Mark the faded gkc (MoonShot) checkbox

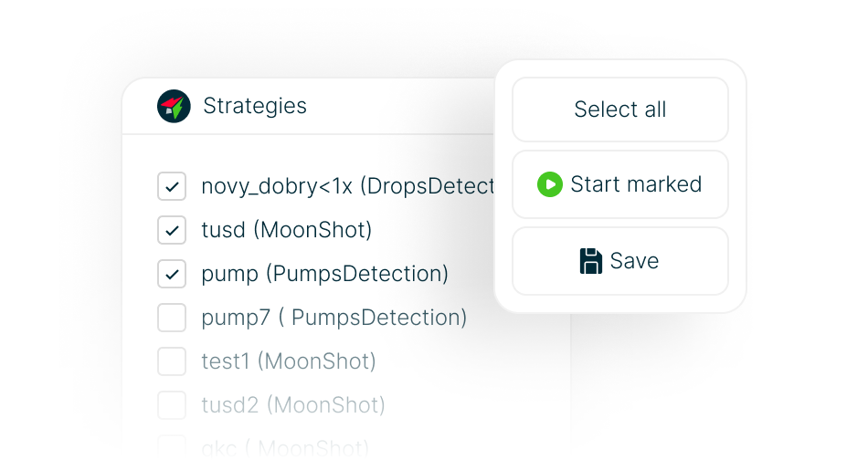(x=172, y=447)
